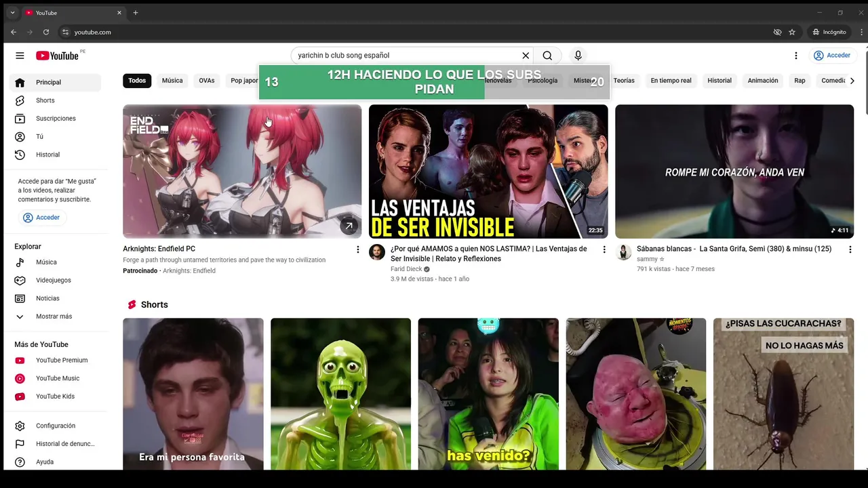Select the Animación filter chip
Image resolution: width=868 pixels, height=488 pixels.
[x=763, y=81]
